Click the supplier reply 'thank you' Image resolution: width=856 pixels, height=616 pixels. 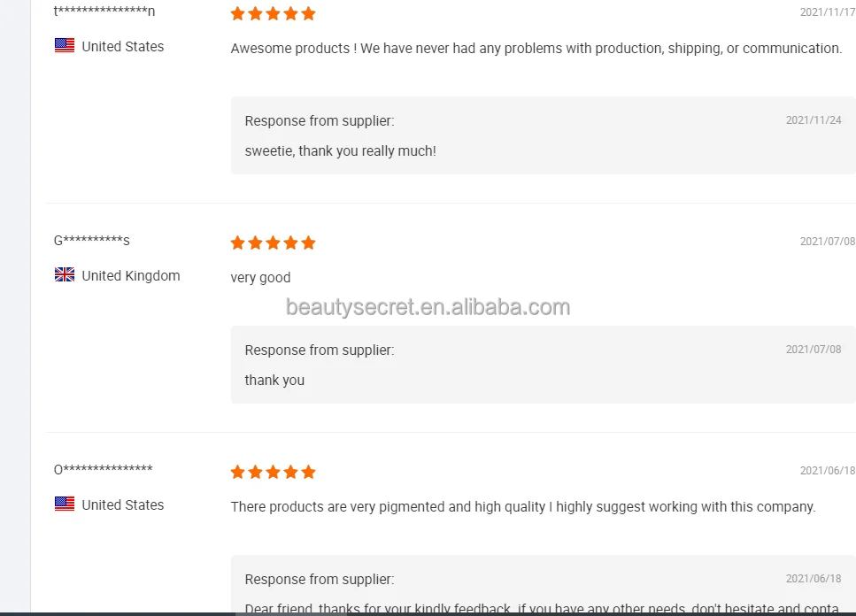point(274,381)
